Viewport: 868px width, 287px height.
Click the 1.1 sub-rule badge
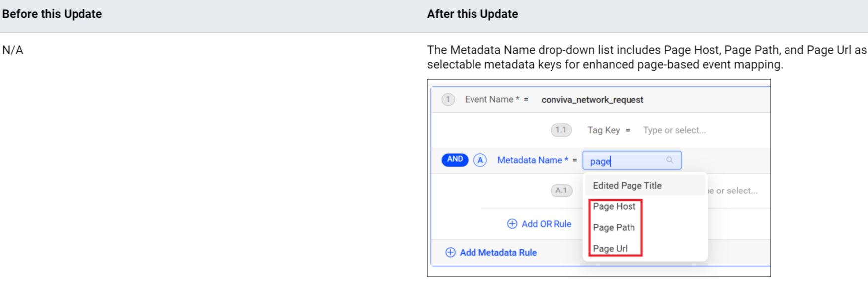pos(561,130)
